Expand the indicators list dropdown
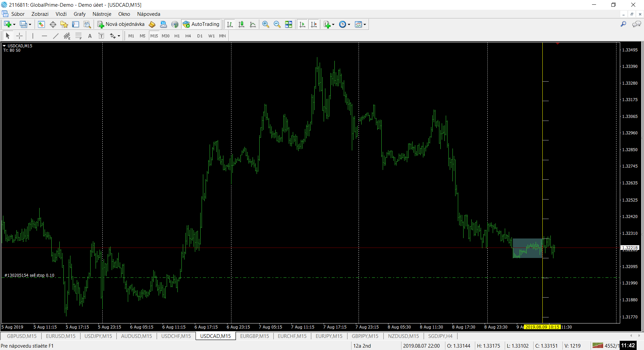The width and height of the screenshot is (644, 350). point(333,25)
